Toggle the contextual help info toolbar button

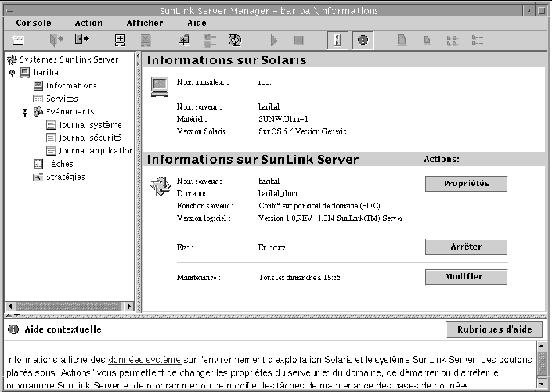363,40
